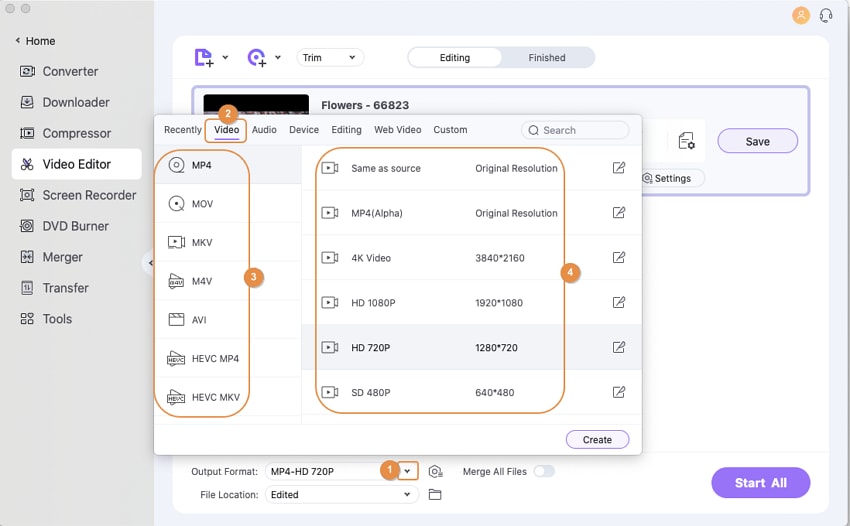Open the support headset icon
The height and width of the screenshot is (526, 850).
tap(826, 15)
